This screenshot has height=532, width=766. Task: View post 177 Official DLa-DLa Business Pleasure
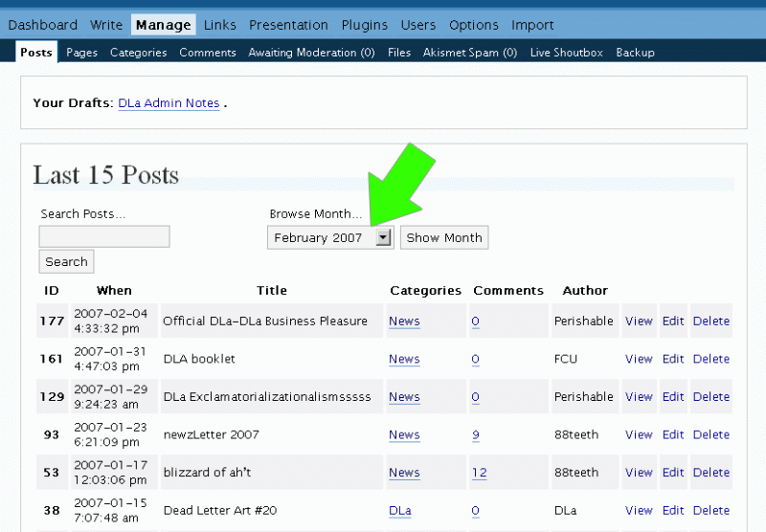click(x=639, y=321)
